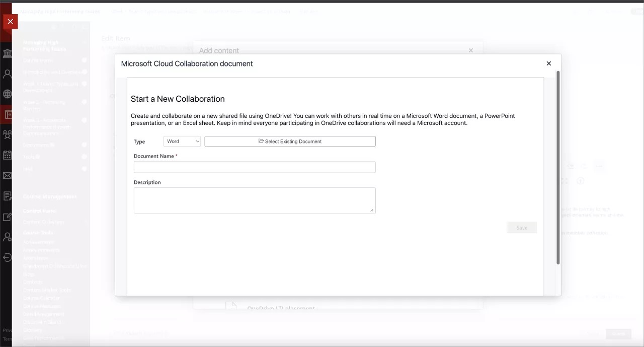The height and width of the screenshot is (347, 644).
Task: Select the highlighted Courses icon in sidebar
Action: pyautogui.click(x=7, y=114)
